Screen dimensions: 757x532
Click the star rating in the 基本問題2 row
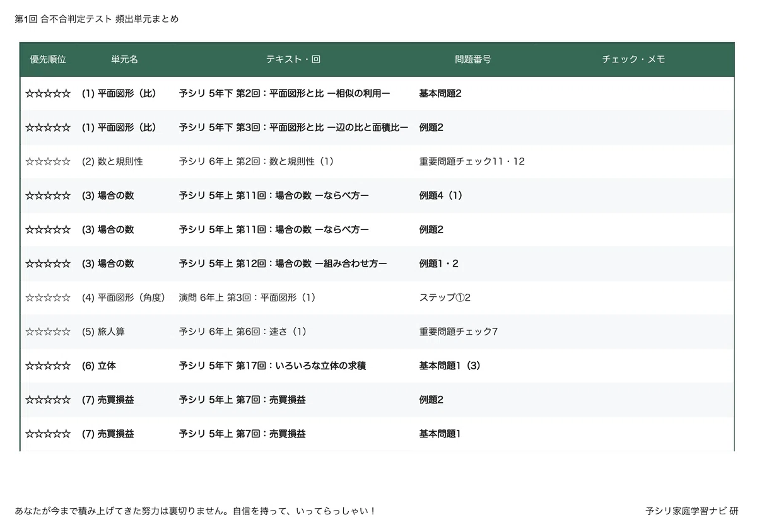coord(48,93)
